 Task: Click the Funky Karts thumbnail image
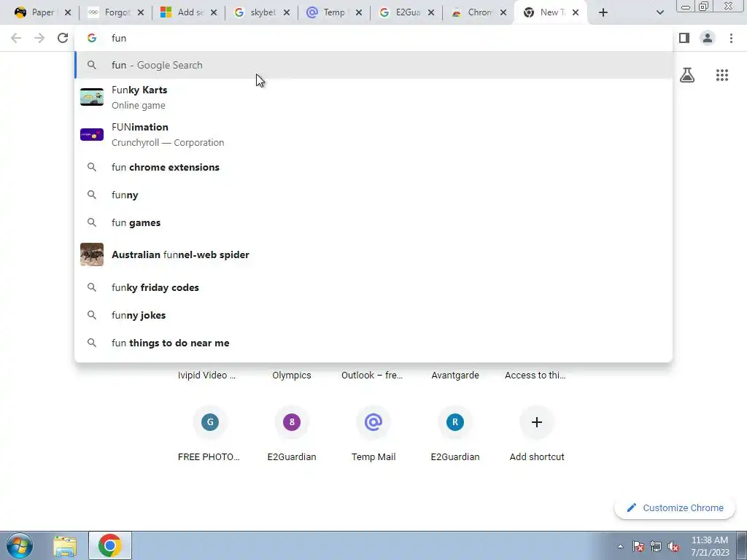click(x=92, y=97)
